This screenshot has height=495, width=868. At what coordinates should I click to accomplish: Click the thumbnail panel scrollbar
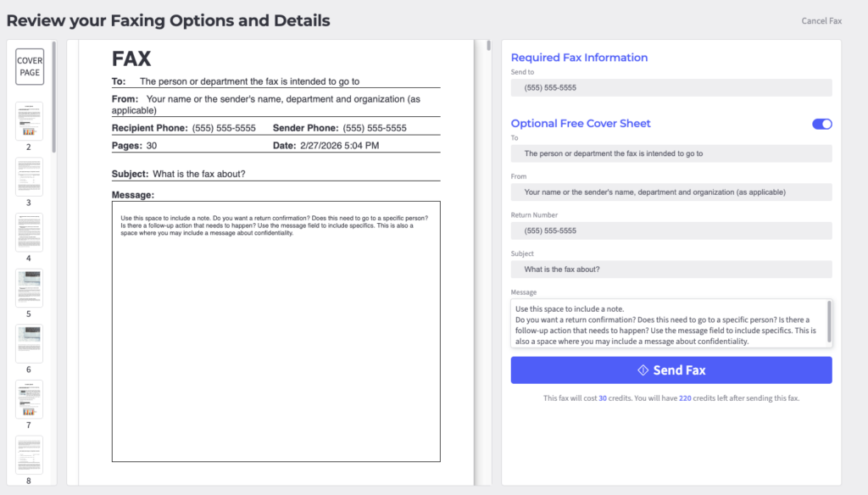(x=55, y=76)
